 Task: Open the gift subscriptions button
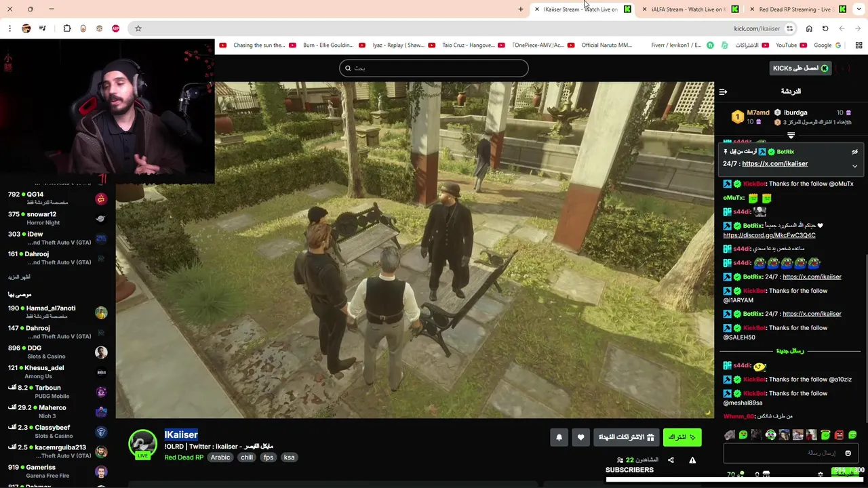pos(626,437)
